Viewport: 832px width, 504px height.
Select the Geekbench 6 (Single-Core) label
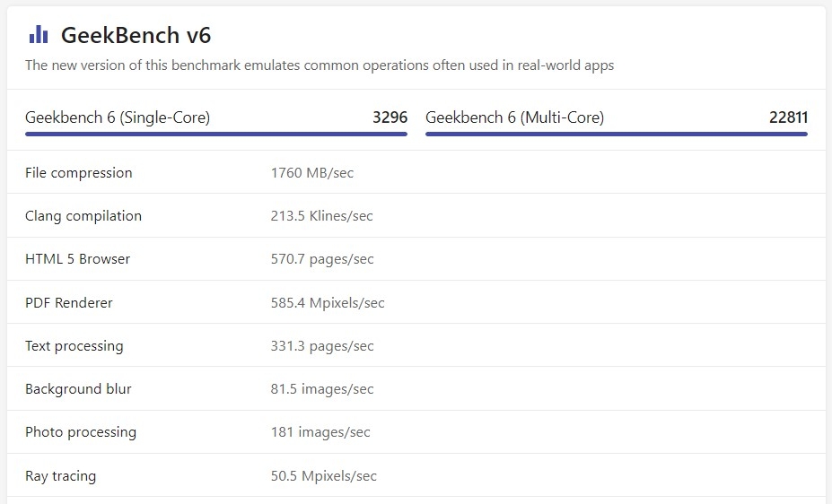118,117
